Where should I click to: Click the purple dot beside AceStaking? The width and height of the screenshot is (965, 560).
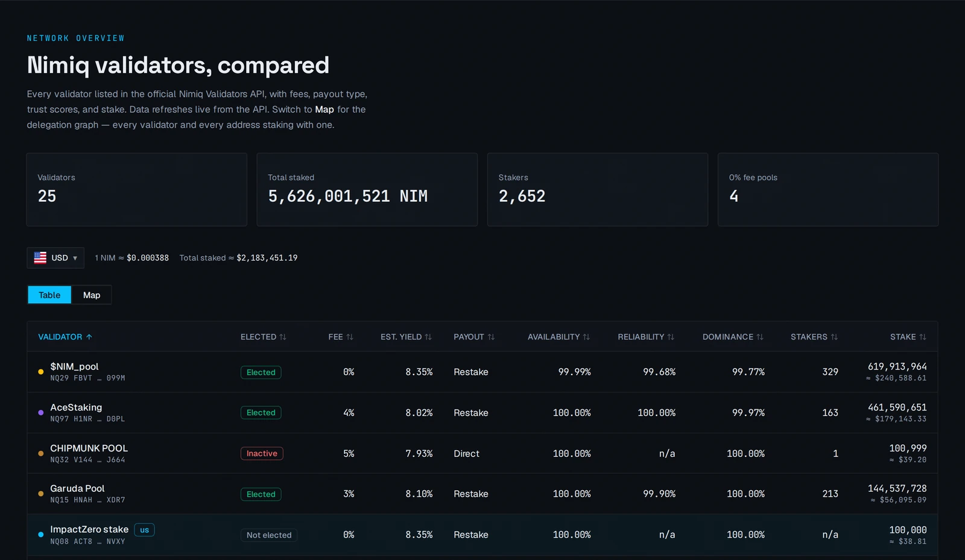pyautogui.click(x=40, y=413)
